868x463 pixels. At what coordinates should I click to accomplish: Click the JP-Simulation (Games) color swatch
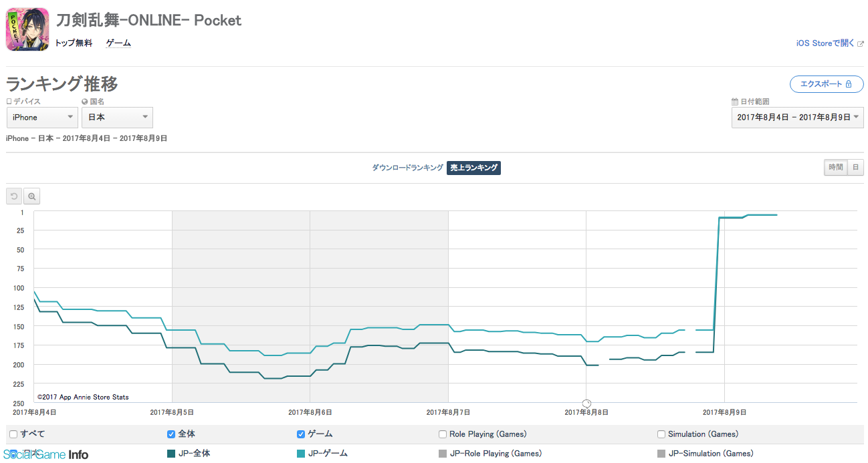pyautogui.click(x=661, y=454)
